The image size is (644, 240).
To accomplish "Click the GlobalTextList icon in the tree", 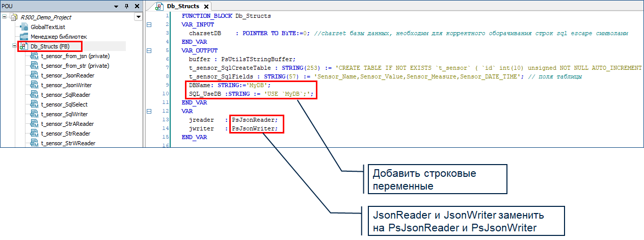I will [24, 27].
